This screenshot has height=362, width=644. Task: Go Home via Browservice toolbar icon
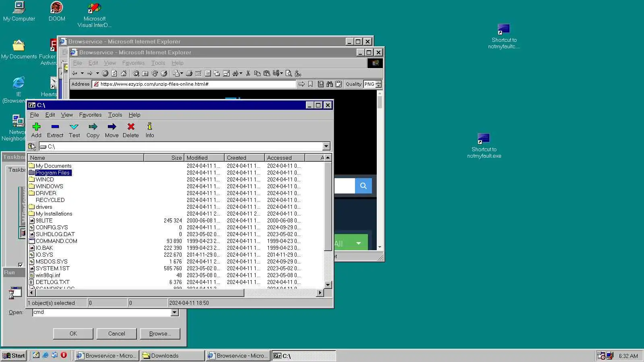click(124, 73)
